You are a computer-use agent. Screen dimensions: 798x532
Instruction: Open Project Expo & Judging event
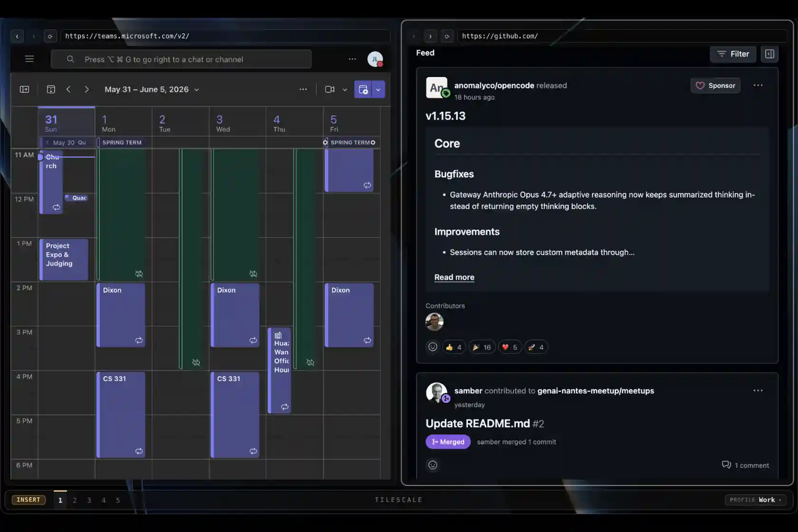pos(64,259)
